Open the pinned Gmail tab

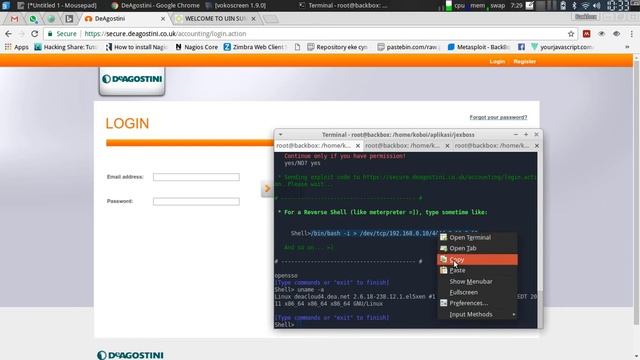point(14,19)
